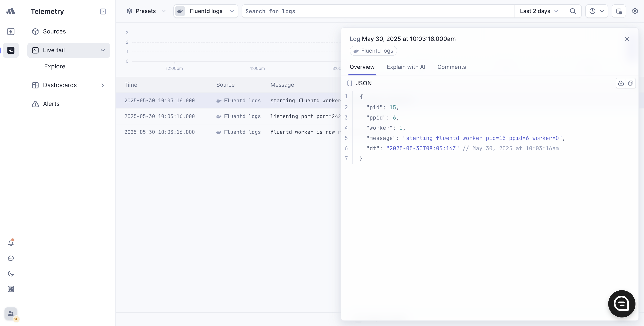Image resolution: width=644 pixels, height=326 pixels.
Task: Close the log detail panel
Action: pos(627,39)
